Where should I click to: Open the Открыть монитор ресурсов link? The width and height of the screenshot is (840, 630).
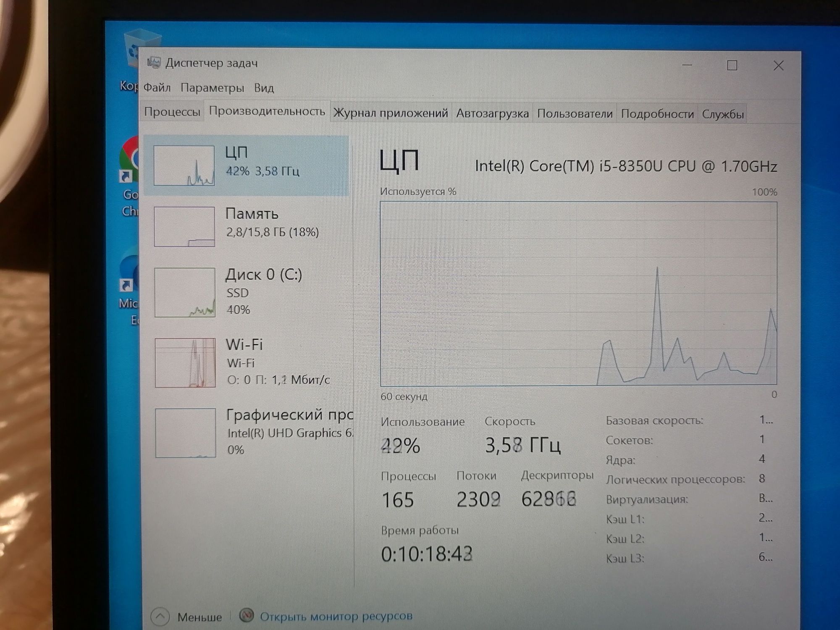pos(336,616)
